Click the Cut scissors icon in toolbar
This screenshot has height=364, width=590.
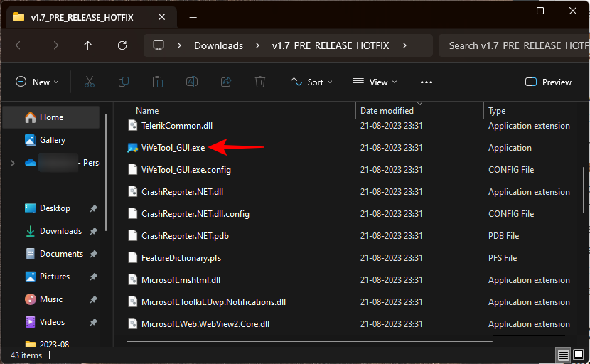90,82
